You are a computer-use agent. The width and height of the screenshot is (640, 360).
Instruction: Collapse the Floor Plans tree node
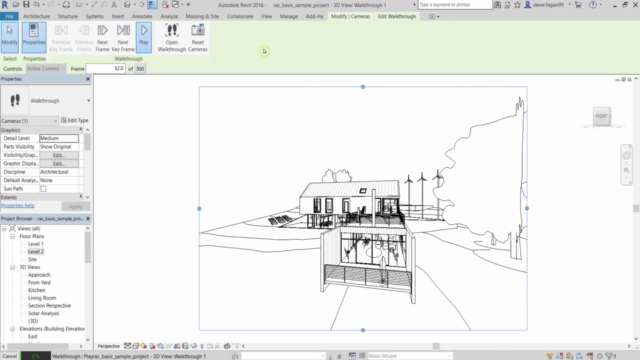click(x=13, y=236)
